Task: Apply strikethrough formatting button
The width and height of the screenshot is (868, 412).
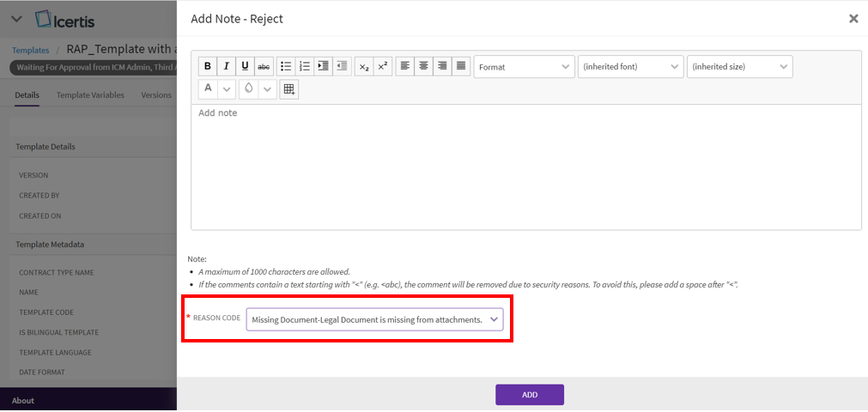Action: 264,67
